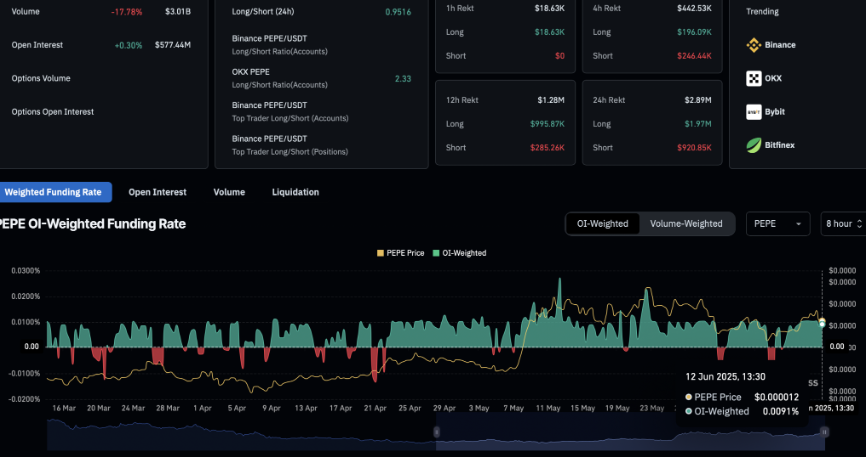Screen dimensions: 868x460
Task: Click the Options Volume label
Action: pos(41,78)
